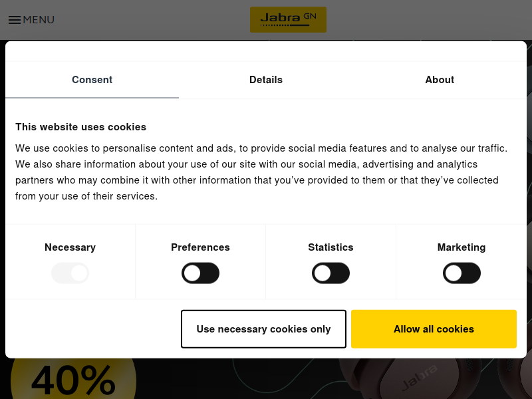Click the 40% yellow discount badge
Viewport: 532px width, 399px height.
tap(73, 378)
